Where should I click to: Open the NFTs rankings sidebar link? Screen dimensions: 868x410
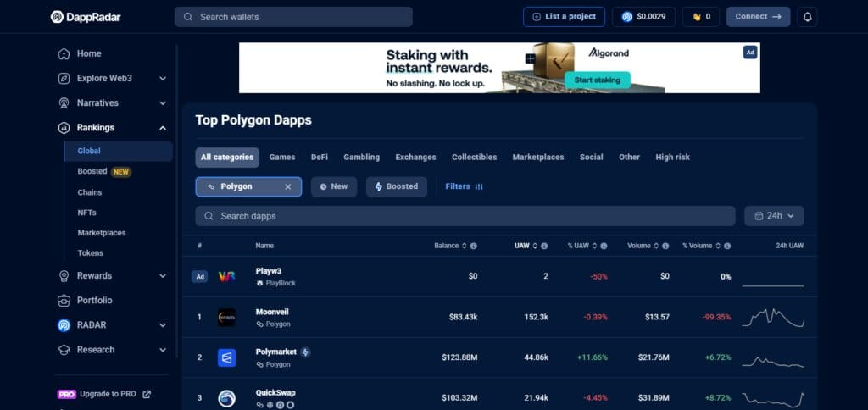[x=87, y=213]
